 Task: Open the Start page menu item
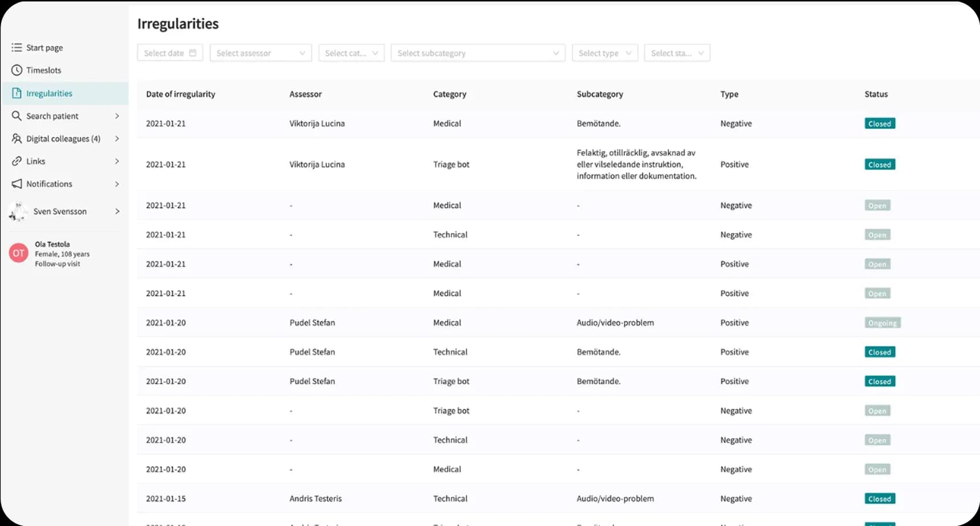(45, 47)
